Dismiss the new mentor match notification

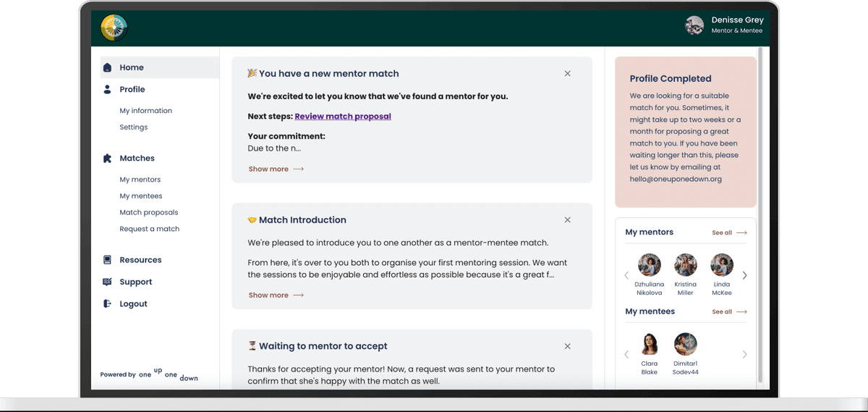pyautogui.click(x=567, y=73)
